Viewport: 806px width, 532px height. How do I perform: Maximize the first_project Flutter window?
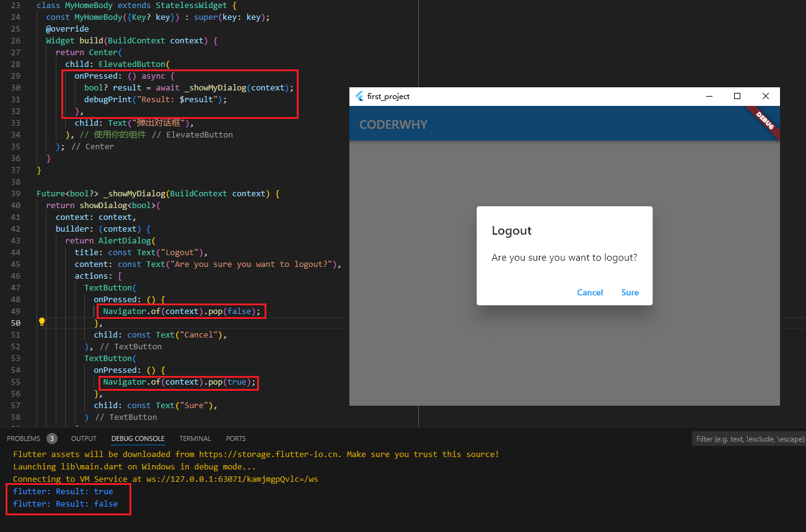(x=737, y=96)
